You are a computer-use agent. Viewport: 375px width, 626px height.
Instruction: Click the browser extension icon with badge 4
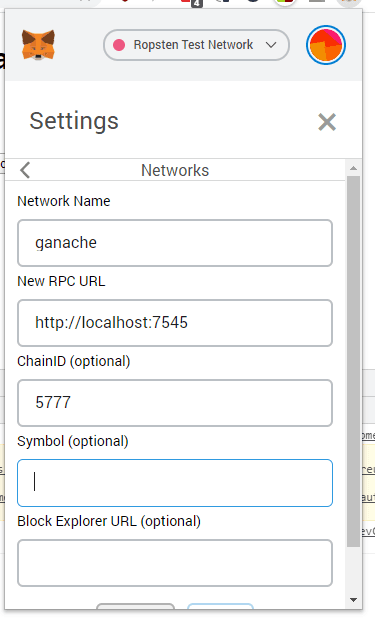(192, 3)
